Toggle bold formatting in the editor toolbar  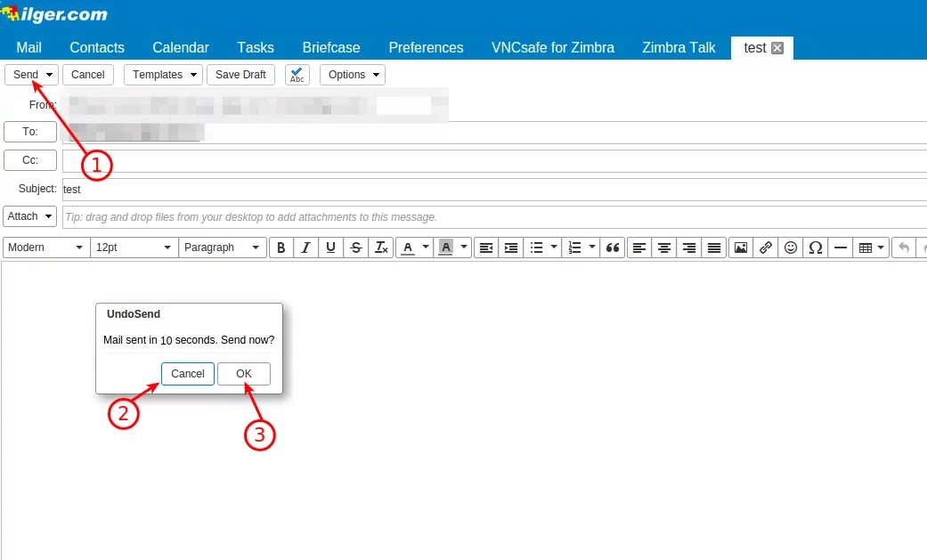pos(281,247)
